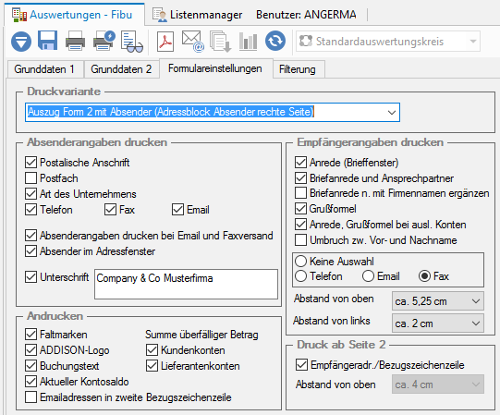500x415 pixels.
Task: Open printer-with-settings-badge icon
Action: 104,41
